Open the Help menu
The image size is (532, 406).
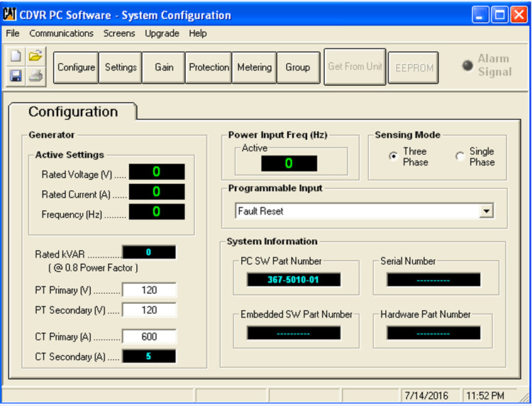(x=198, y=33)
